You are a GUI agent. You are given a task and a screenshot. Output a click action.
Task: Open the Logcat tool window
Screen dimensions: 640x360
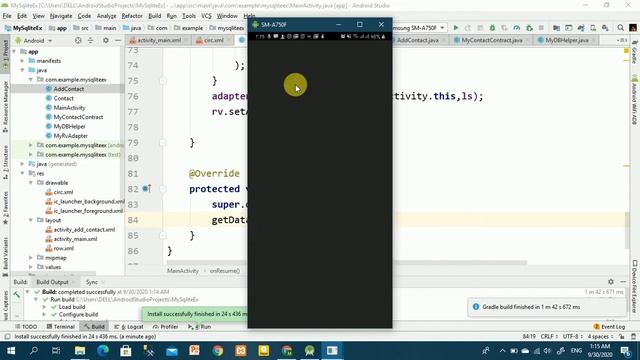[x=129, y=327]
